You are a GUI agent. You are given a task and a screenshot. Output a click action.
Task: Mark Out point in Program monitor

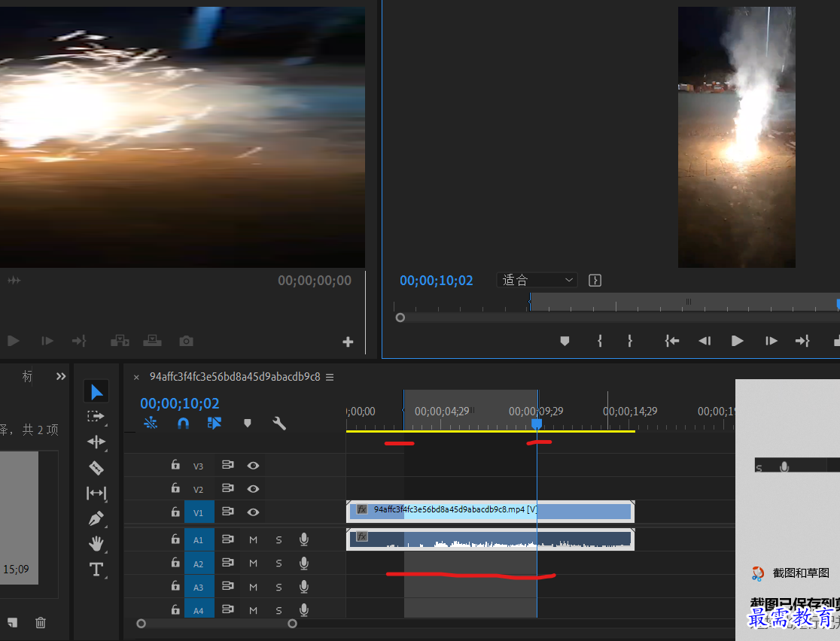click(x=630, y=341)
